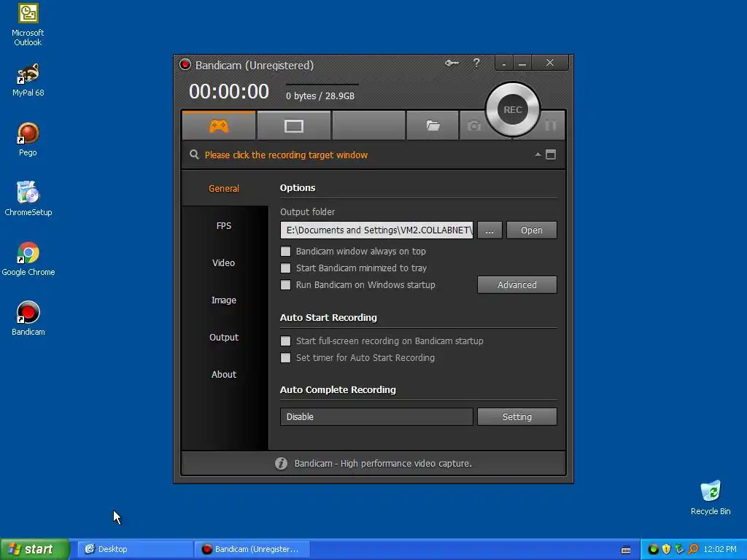The width and height of the screenshot is (747, 560).
Task: Switch to the Video tab
Action: (x=224, y=262)
